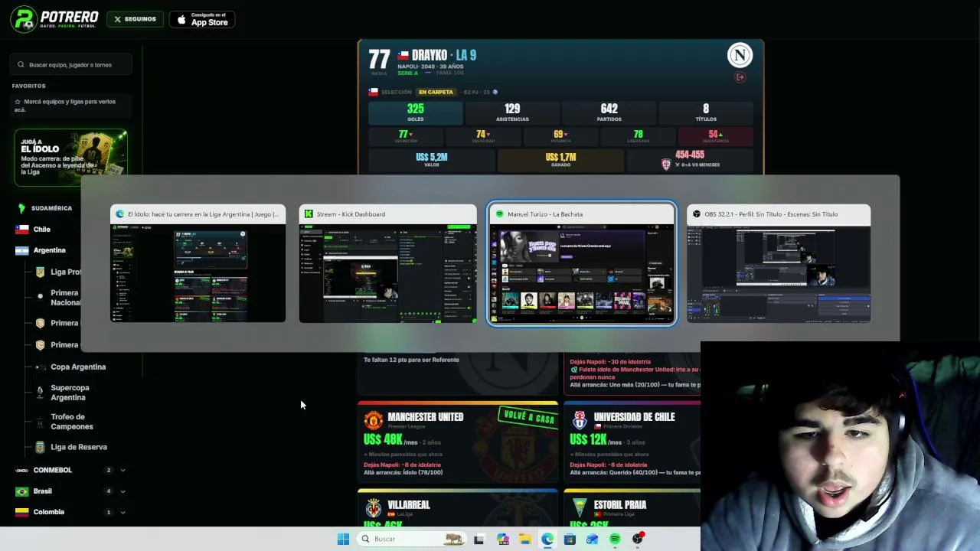
Task: Expand the CONMEBOL section chevron
Action: click(x=122, y=470)
